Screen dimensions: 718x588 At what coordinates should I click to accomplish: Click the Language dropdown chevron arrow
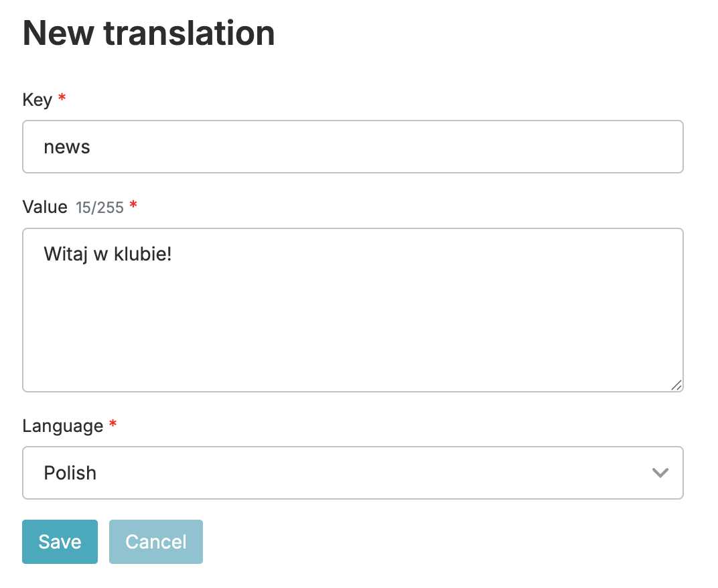click(660, 473)
